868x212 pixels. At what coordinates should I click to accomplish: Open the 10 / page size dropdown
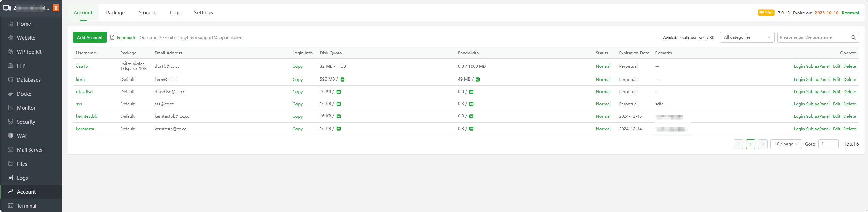click(786, 144)
